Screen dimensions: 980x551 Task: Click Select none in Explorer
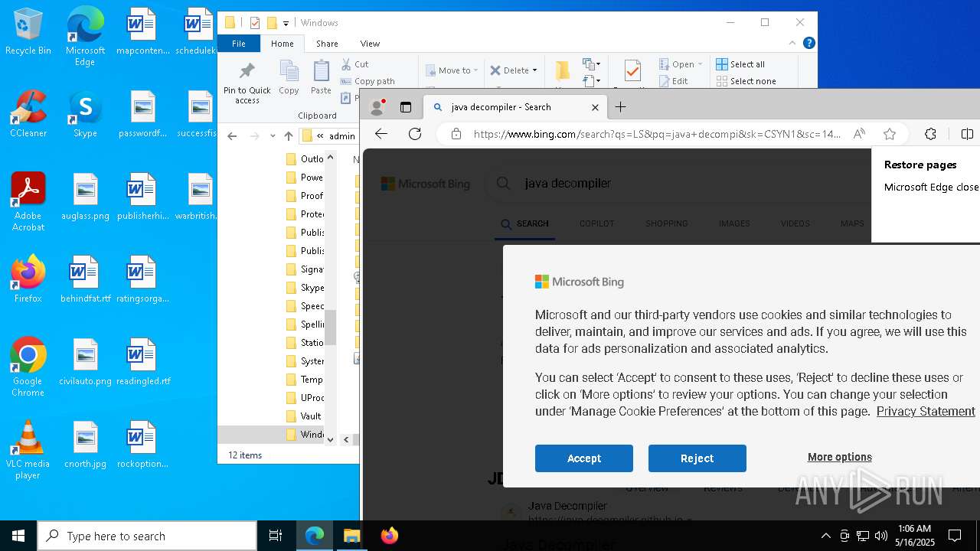pos(746,81)
